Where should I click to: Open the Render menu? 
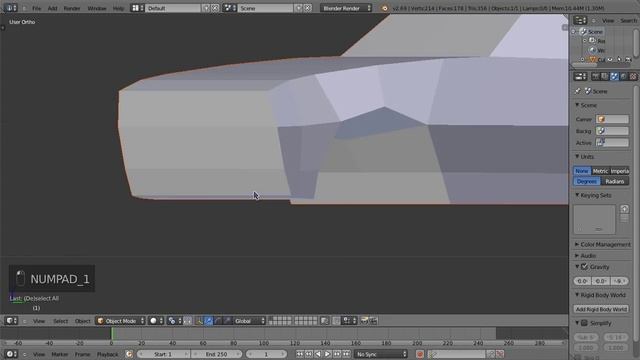(x=72, y=8)
